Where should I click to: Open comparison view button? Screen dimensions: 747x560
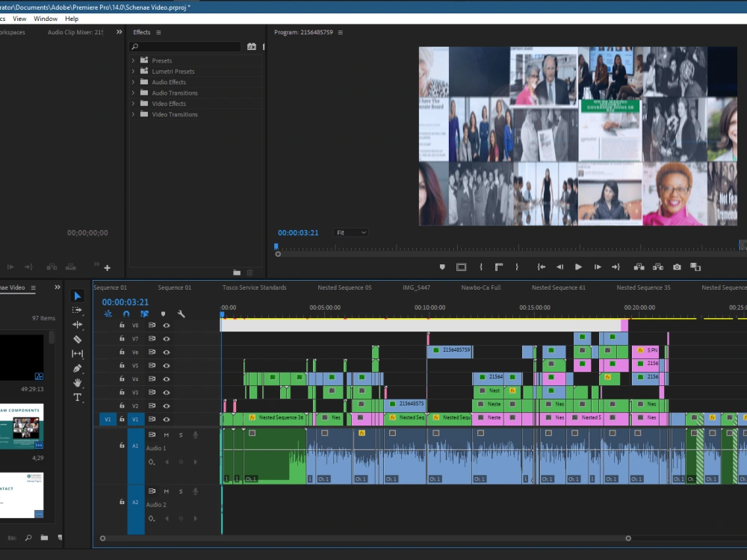click(695, 267)
